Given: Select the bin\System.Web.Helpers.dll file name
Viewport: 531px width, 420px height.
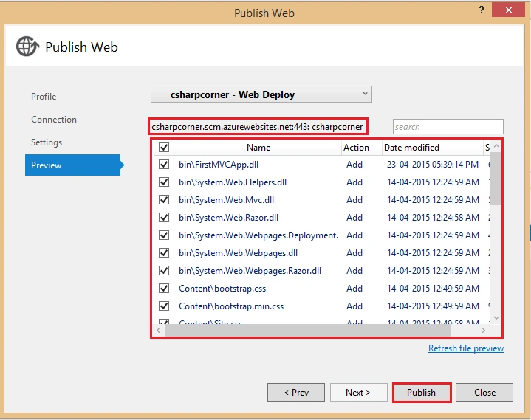Looking at the screenshot, I should (233, 182).
